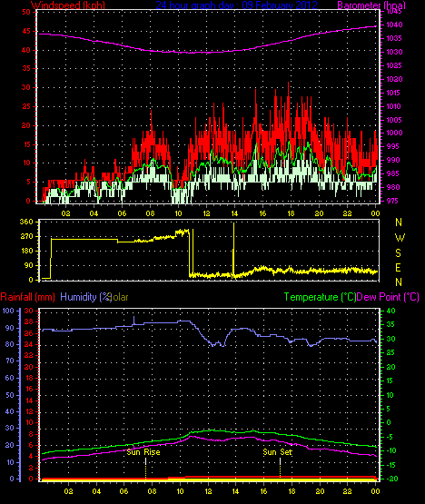This screenshot has width=425, height=504.
Task: Click the '24 hour graph day : 09 February 2012' title
Action: coord(237,5)
